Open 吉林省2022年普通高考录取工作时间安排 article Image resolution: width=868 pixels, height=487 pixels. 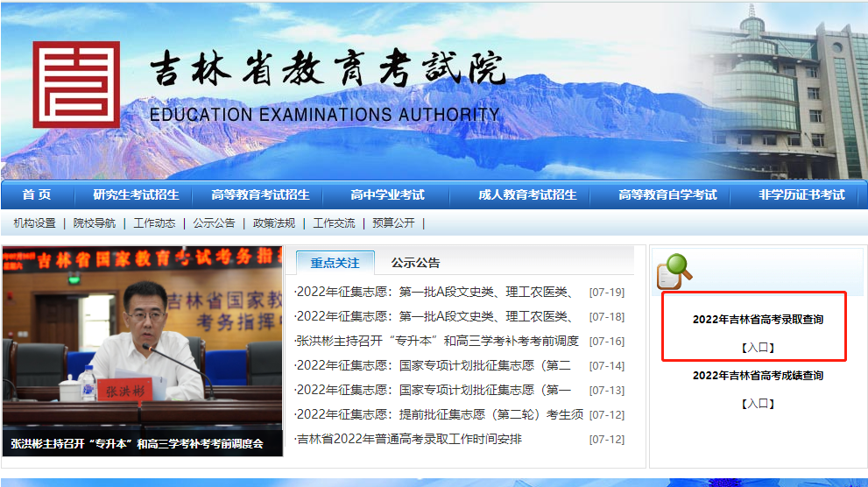tap(410, 439)
